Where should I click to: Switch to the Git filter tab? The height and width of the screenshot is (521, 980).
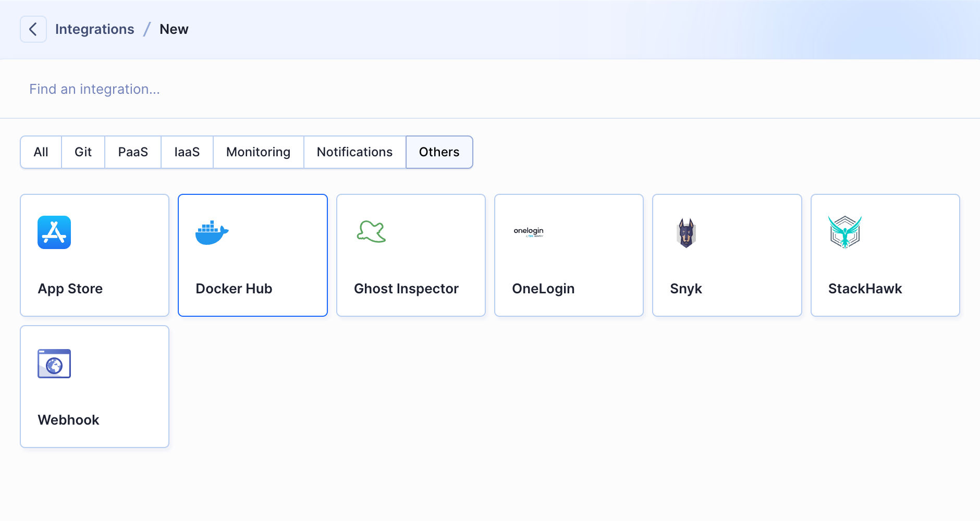click(83, 152)
